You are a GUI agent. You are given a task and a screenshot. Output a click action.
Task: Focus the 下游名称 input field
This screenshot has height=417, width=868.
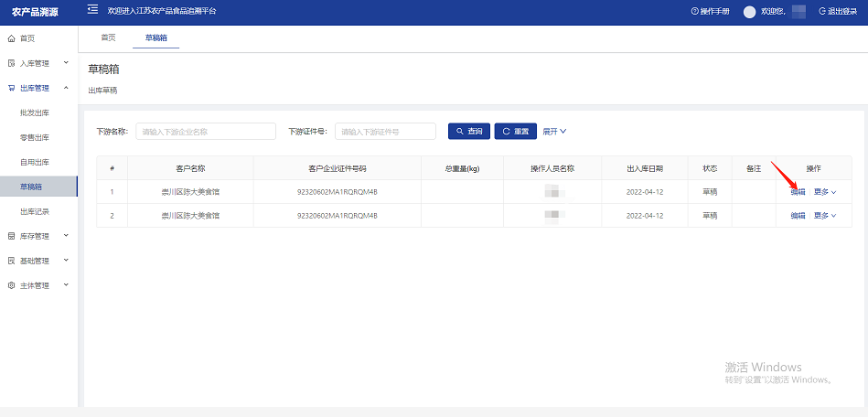point(206,132)
